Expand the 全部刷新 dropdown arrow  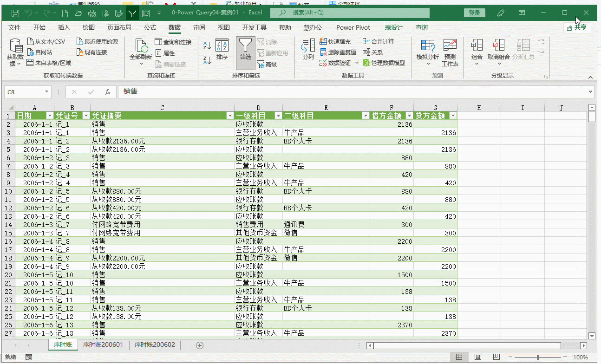[141, 64]
